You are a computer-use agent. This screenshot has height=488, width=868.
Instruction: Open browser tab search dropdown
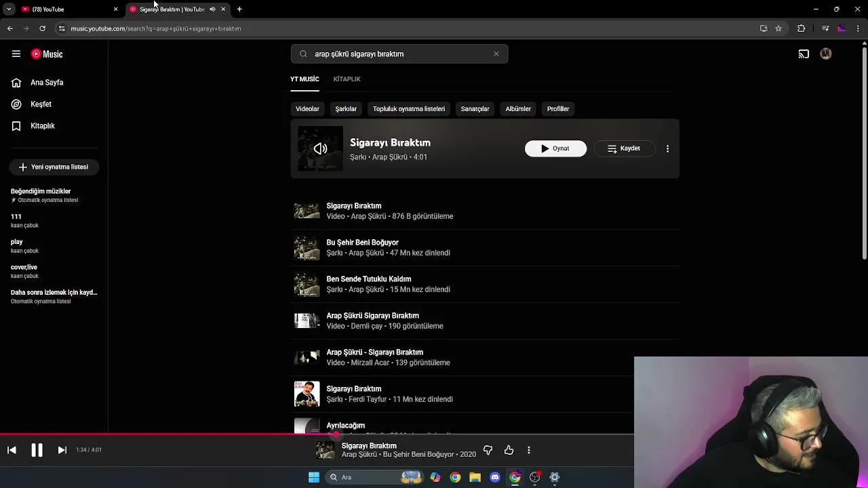pyautogui.click(x=9, y=9)
